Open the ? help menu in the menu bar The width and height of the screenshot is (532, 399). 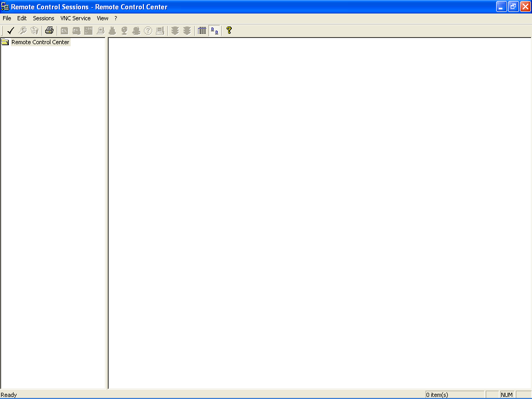tap(116, 18)
